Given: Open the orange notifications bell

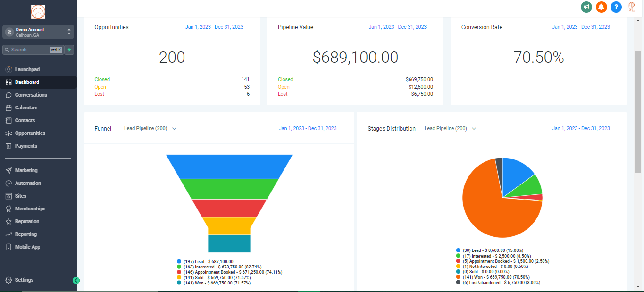Looking at the screenshot, I should pos(601,7).
